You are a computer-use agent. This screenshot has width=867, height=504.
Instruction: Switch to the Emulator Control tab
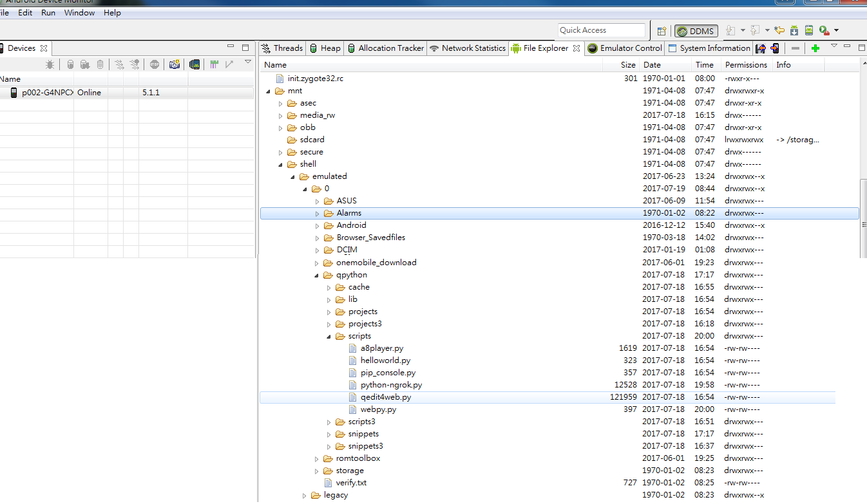pos(624,48)
